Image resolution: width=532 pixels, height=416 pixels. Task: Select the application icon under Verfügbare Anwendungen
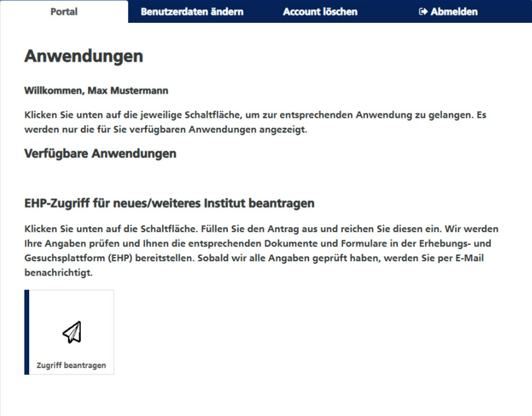71,331
